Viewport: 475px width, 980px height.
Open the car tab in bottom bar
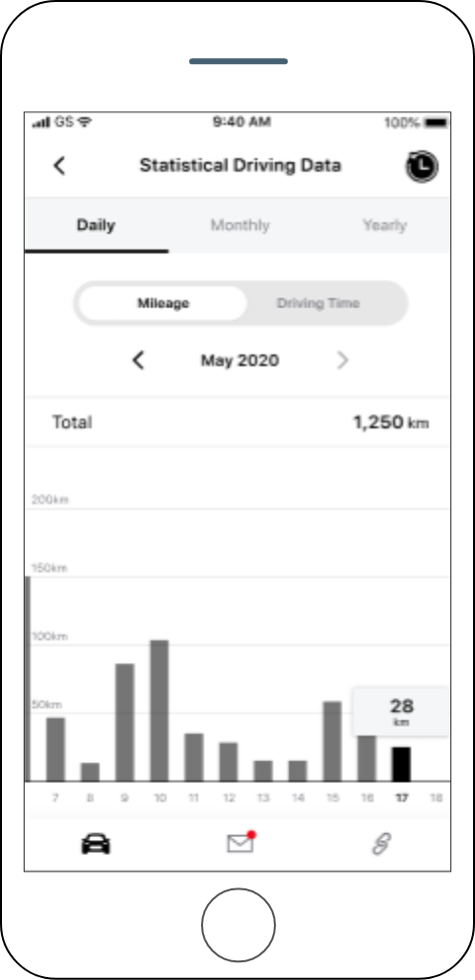pyautogui.click(x=96, y=844)
